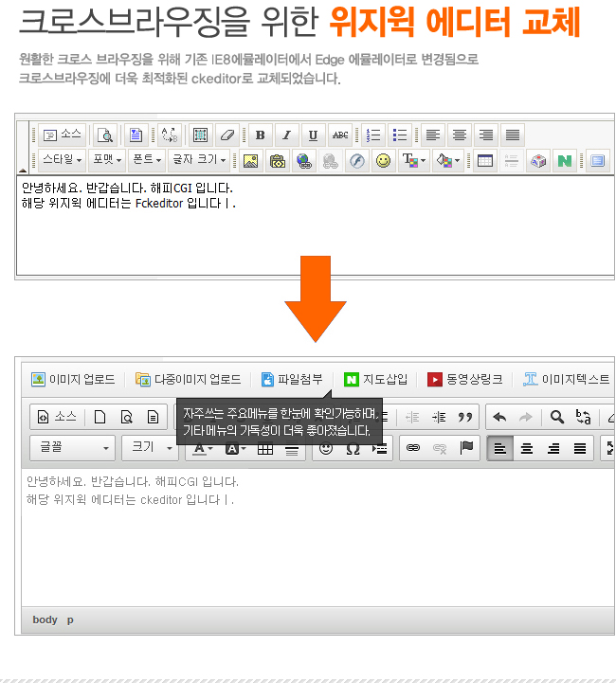Viewport: 616px width, 683px height.
Task: Click the Flash insert icon in Fckeditor
Action: point(357,161)
